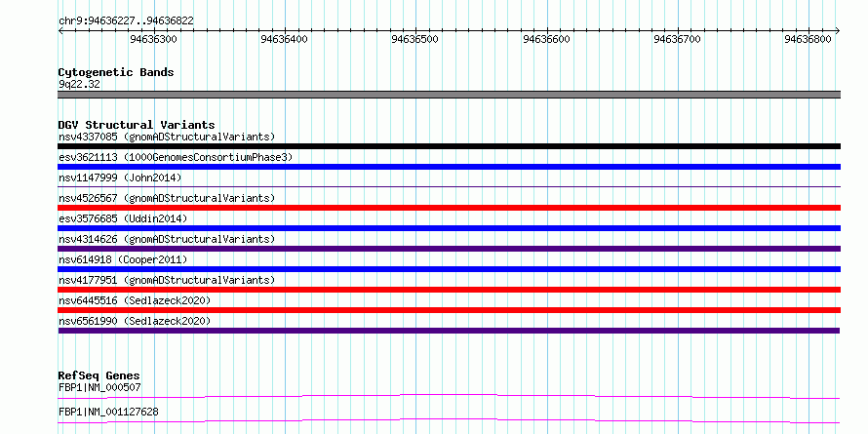Click the 94636500 ruler position label
Image resolution: width=868 pixels, height=434 pixels.
tap(415, 39)
